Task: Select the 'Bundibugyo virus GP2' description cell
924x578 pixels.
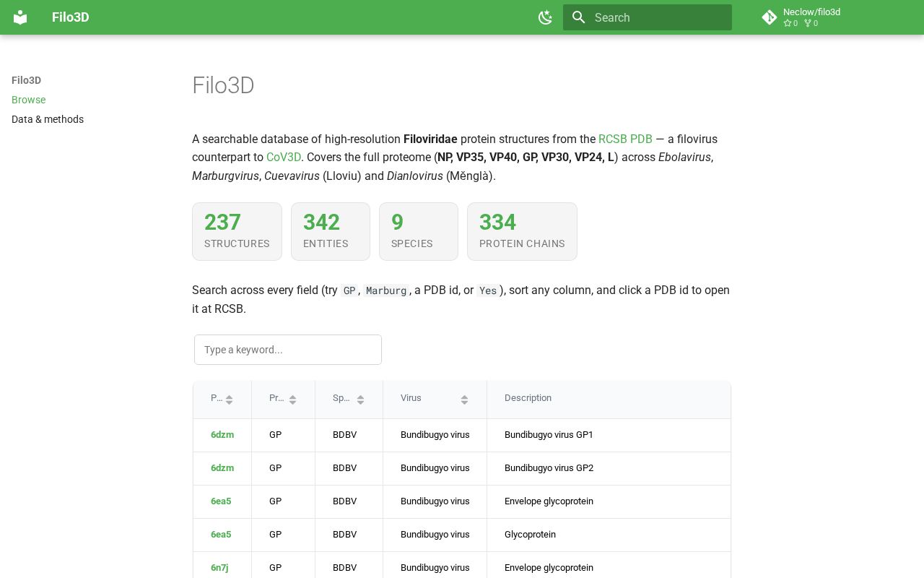Action: [x=609, y=468]
